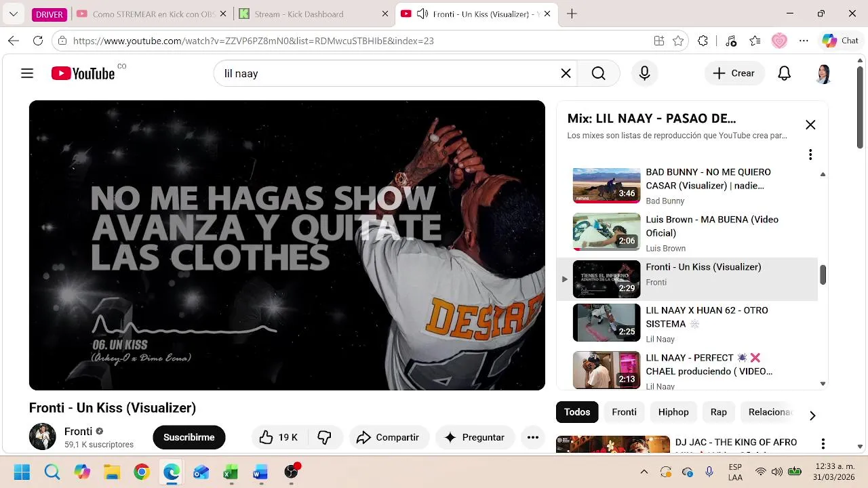Subscribe with the Suscribirme button
Screen dimensions: 868x488
pyautogui.click(x=189, y=437)
